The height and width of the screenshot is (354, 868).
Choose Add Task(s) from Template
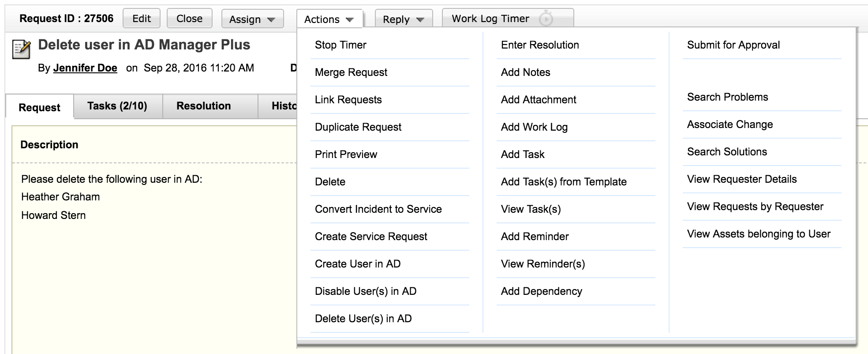564,182
